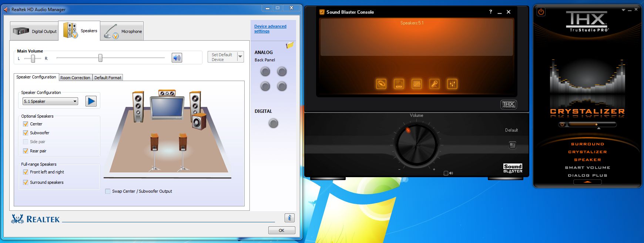Click the Realtek logo

(x=35, y=219)
